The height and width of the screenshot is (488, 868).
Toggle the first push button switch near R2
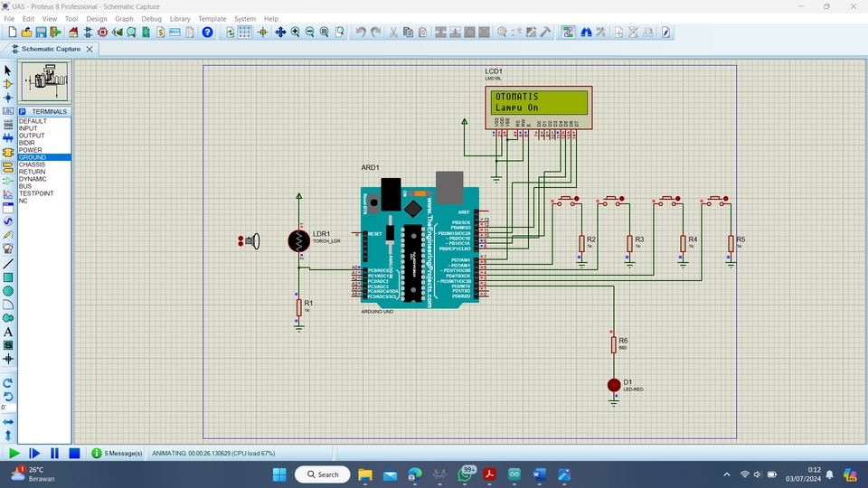(x=566, y=201)
